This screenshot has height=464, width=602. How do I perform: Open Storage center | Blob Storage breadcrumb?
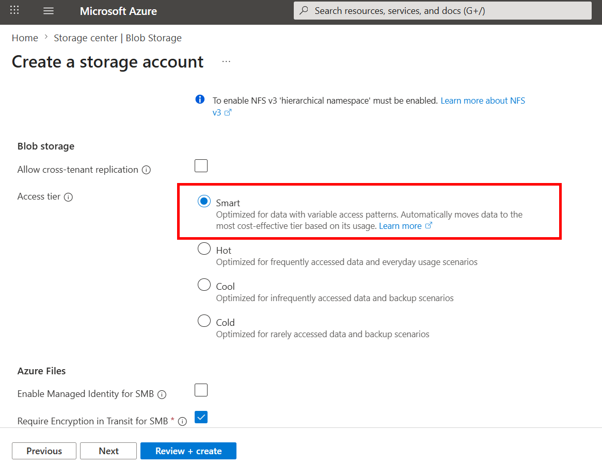click(117, 38)
